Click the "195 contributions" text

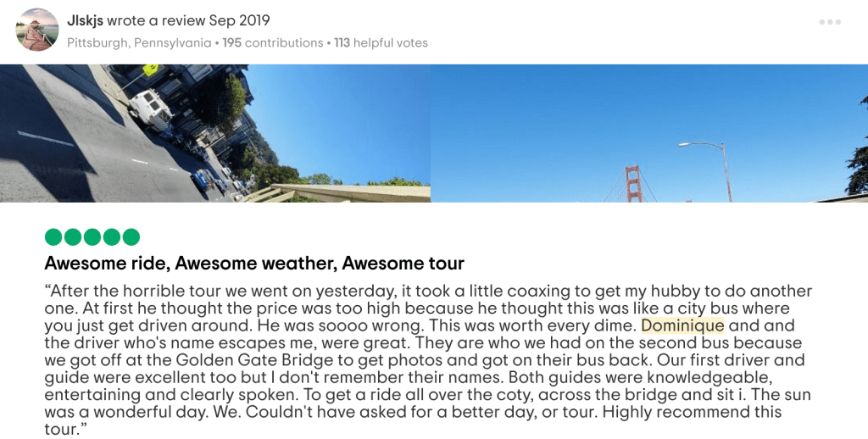[x=272, y=42]
